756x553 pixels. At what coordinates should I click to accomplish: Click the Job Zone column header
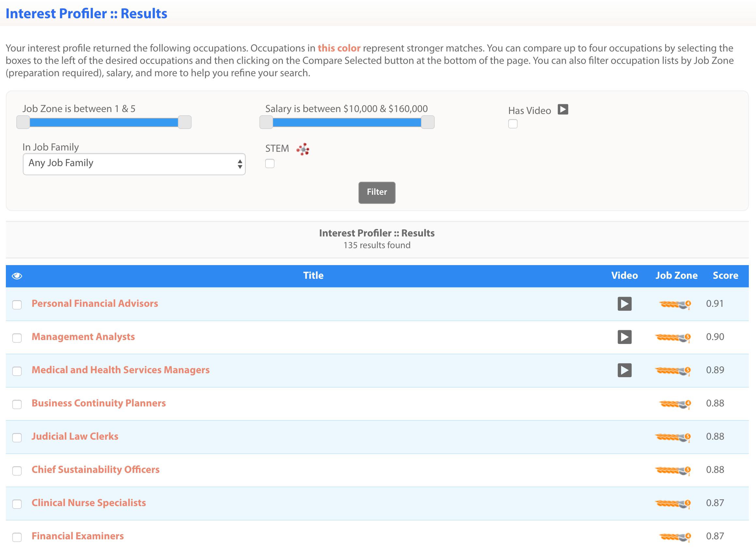coord(677,276)
